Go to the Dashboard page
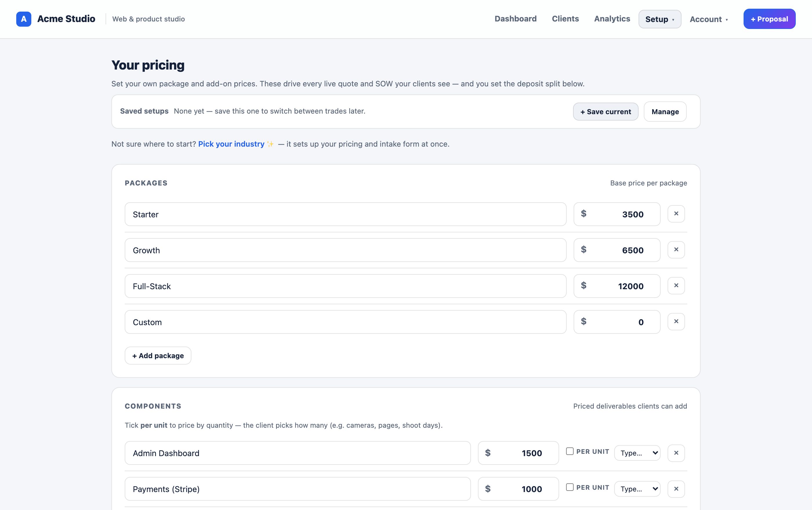Viewport: 812px width, 510px height. point(515,19)
